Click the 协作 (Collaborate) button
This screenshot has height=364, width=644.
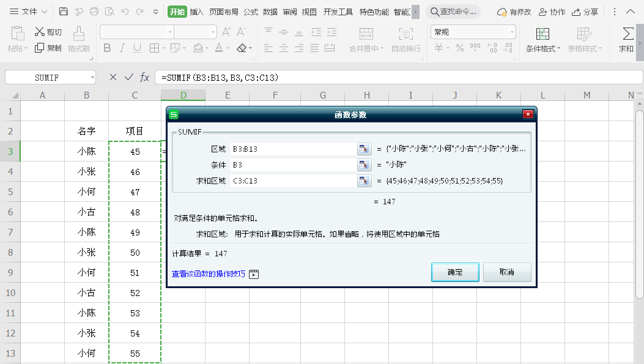[552, 12]
